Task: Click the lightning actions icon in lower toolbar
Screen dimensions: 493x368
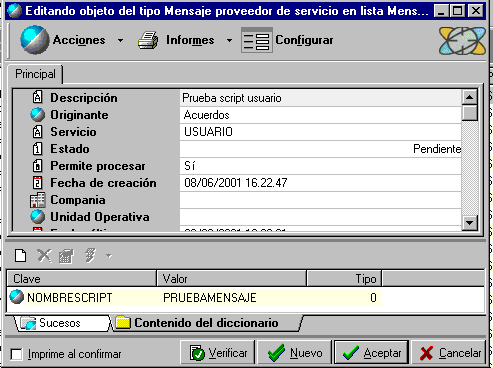Action: click(x=90, y=256)
